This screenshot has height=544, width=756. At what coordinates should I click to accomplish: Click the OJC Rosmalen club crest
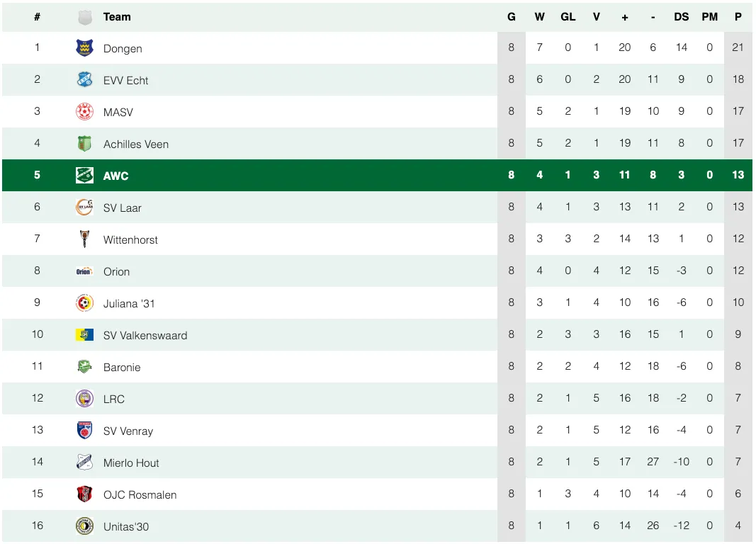pyautogui.click(x=84, y=494)
